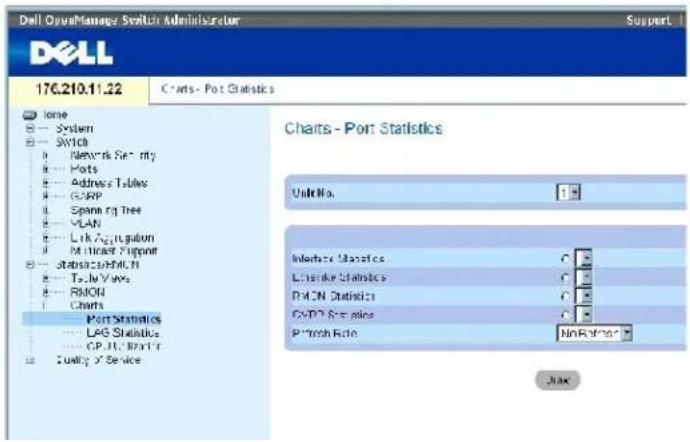Viewport: 690px width, 442px height.
Task: Open VLAN tree item
Action: pos(86,224)
